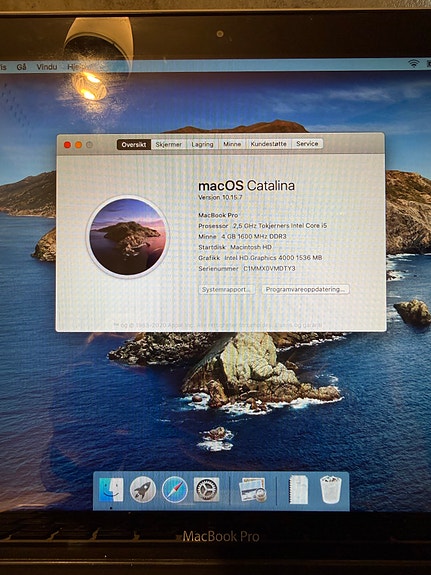Open System Preferences gear icon
This screenshot has height=575, width=431.
click(206, 490)
